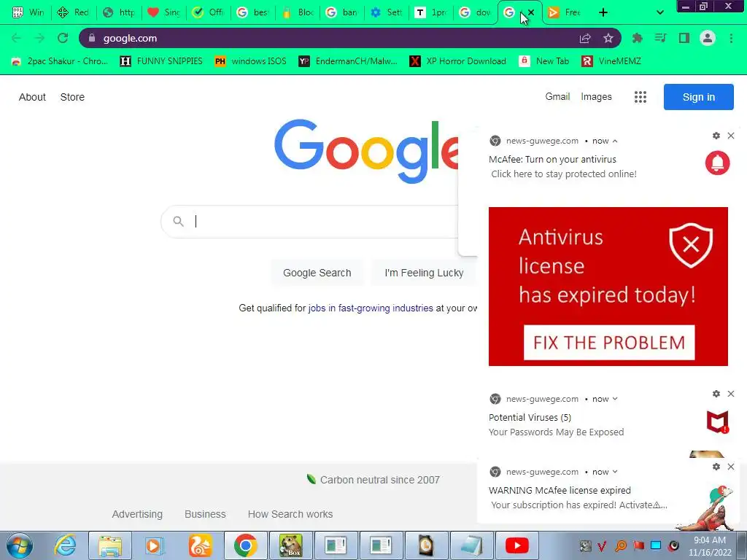This screenshot has width=747, height=560.
Task: Click the McAfee shield logo icon
Action: [x=718, y=422]
